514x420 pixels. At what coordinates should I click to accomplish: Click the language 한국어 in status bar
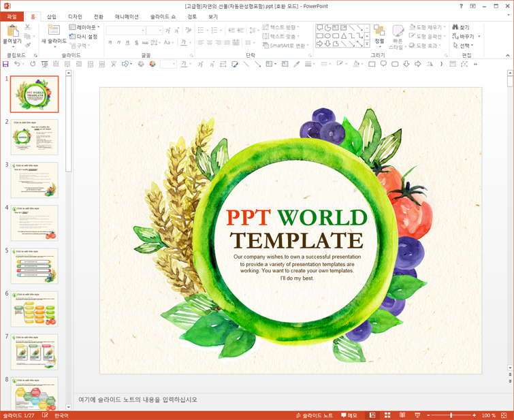pyautogui.click(x=61, y=415)
